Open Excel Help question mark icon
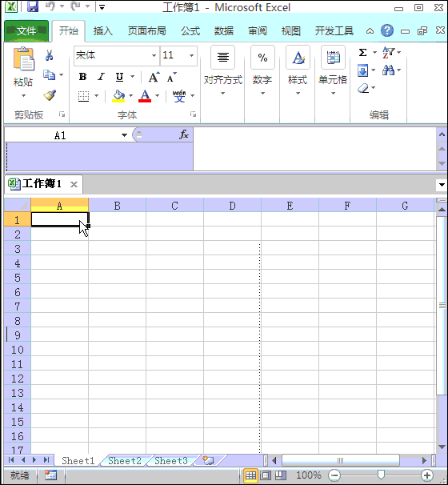Viewport: 448px width, 485px height. pyautogui.click(x=386, y=30)
